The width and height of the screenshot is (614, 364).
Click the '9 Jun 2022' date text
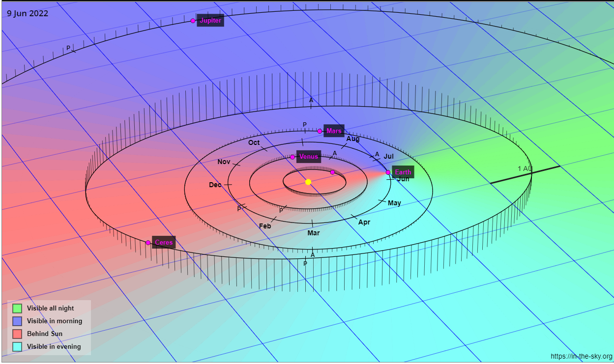pyautogui.click(x=28, y=14)
